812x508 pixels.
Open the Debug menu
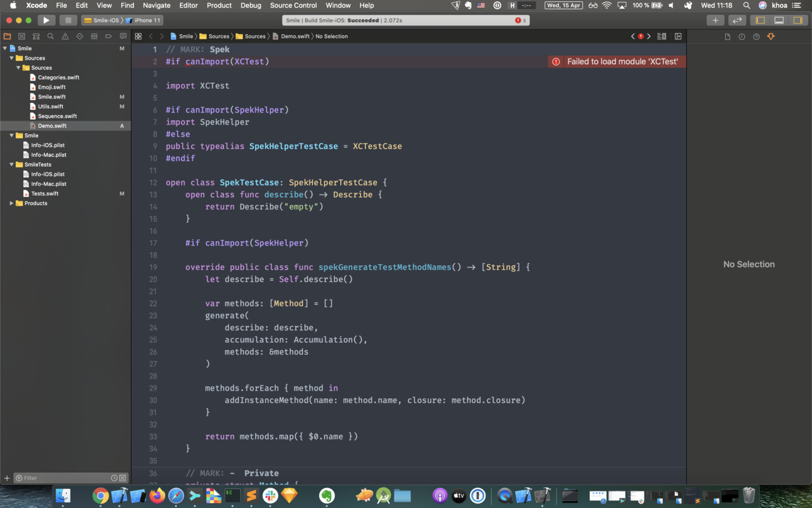pyautogui.click(x=251, y=5)
